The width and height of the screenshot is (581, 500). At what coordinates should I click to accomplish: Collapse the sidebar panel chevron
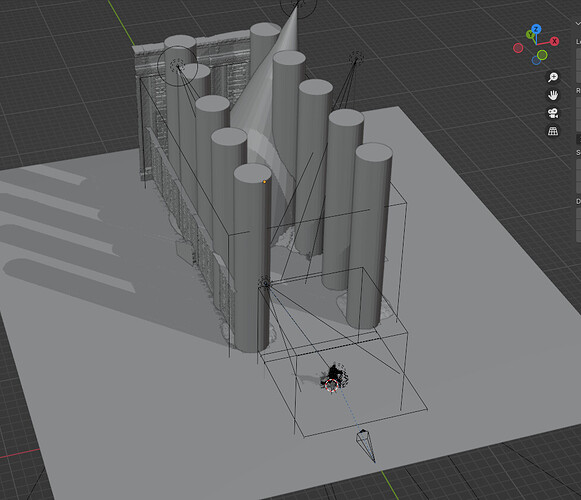coord(577,23)
